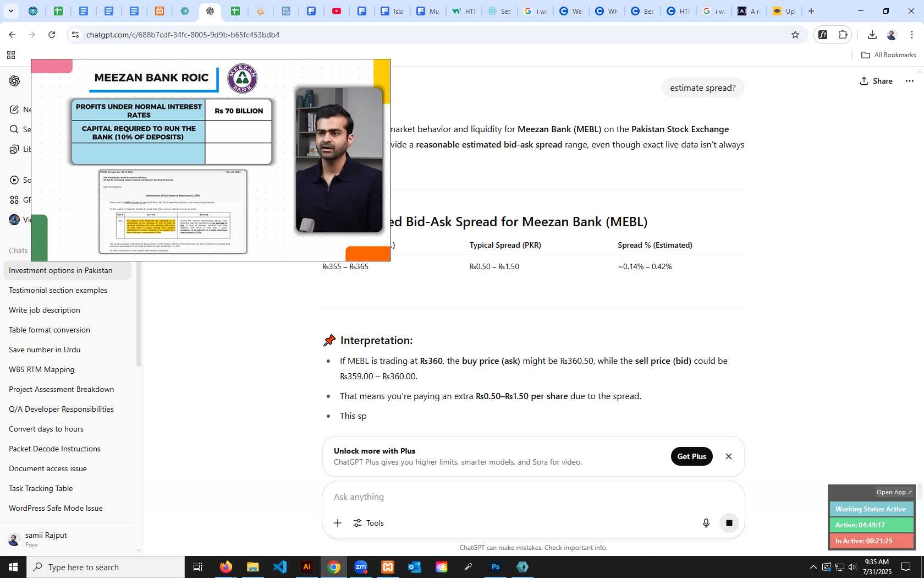Open Task View on taskbar
This screenshot has height=578, width=924.
pos(198,567)
